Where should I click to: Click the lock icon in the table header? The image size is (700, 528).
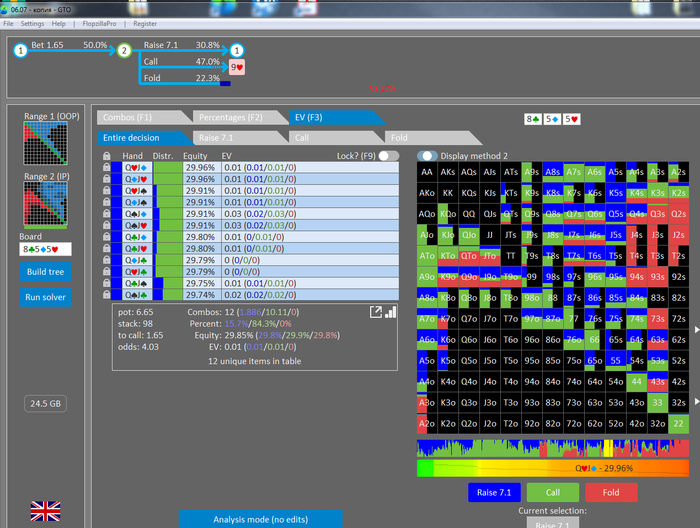coord(106,156)
